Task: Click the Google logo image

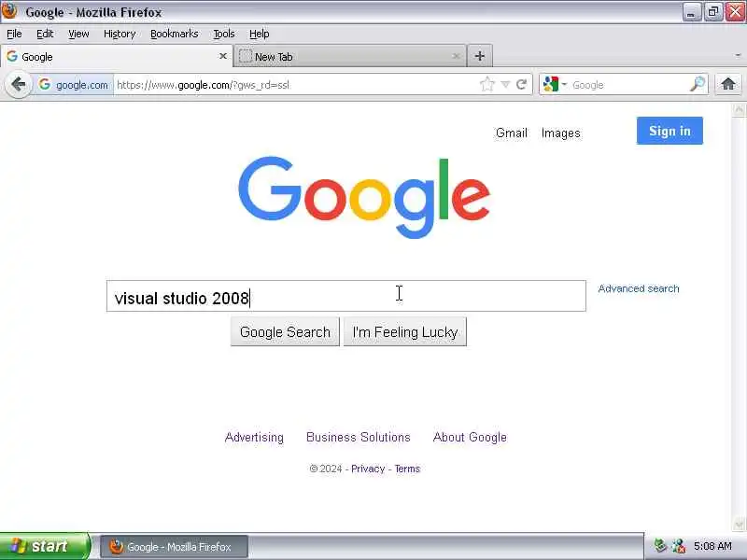Action: [364, 197]
